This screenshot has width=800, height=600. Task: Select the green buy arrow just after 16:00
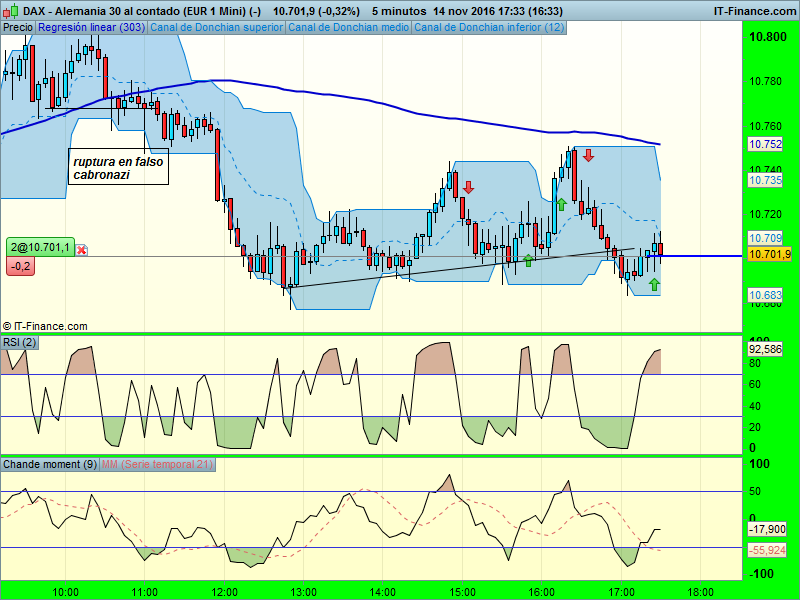(x=561, y=204)
